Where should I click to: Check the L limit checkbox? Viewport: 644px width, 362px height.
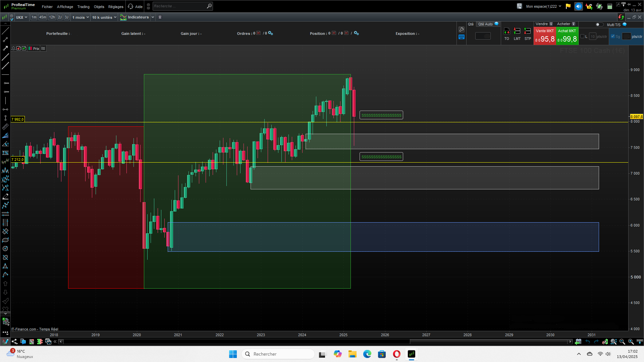coord(582,37)
